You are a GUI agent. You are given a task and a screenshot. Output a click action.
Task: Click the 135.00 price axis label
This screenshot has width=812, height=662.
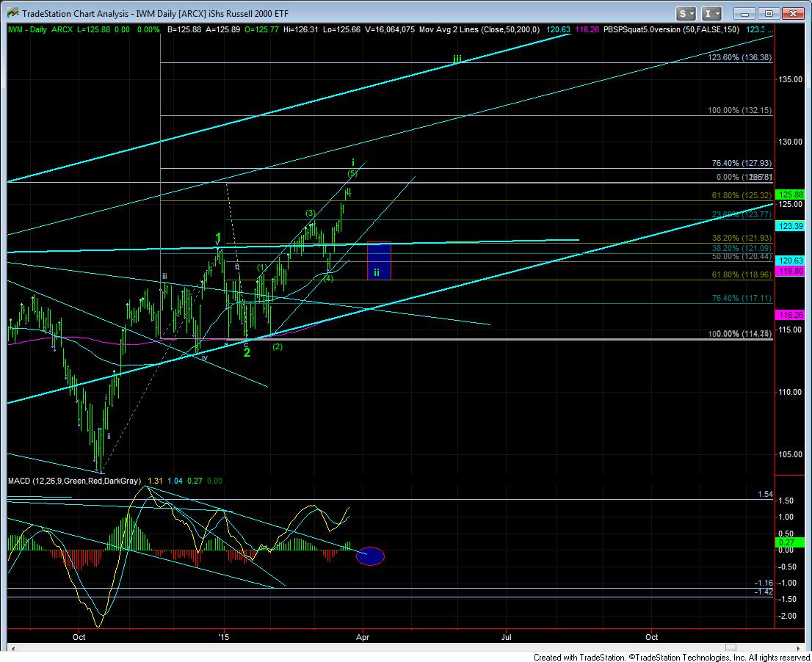pyautogui.click(x=790, y=79)
